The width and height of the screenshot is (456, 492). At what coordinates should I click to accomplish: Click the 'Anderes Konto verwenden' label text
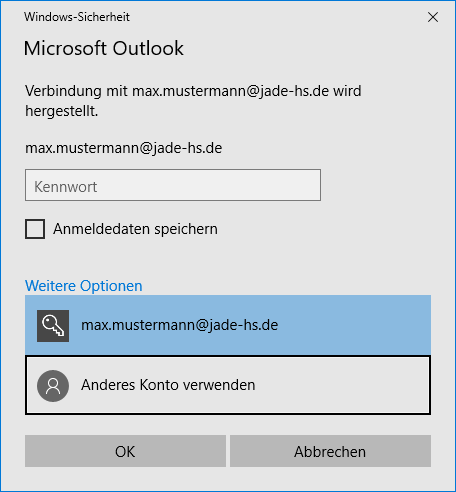[168, 385]
